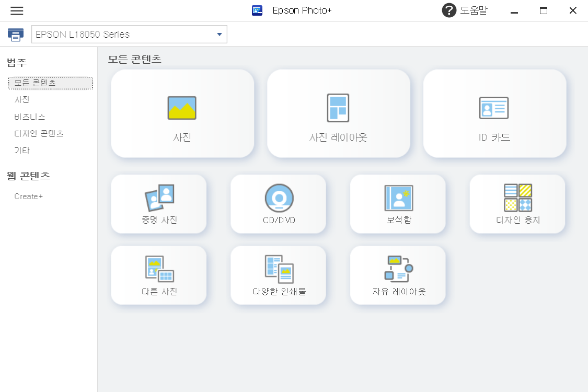
Task: Click the 디자인 용지 card label
Action: click(x=518, y=220)
